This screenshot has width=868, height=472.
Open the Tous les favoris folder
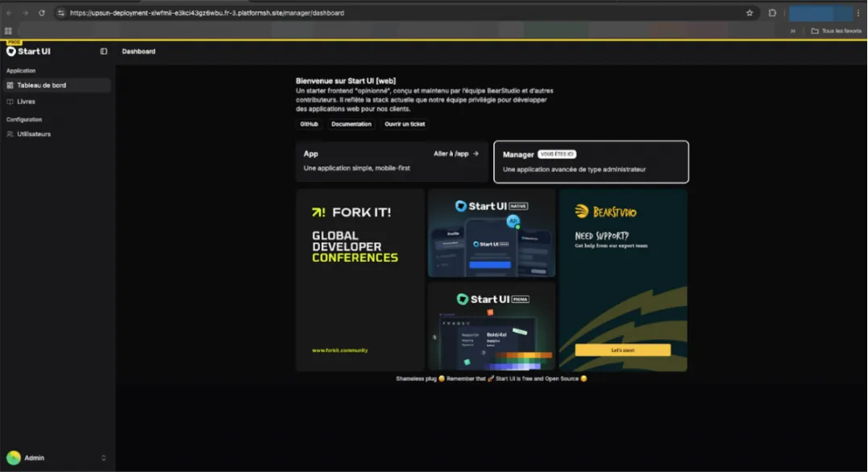coord(836,31)
